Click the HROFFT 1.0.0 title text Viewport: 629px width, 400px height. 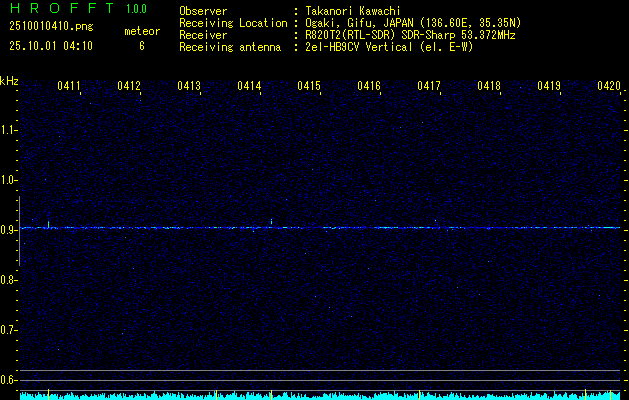[x=78, y=8]
